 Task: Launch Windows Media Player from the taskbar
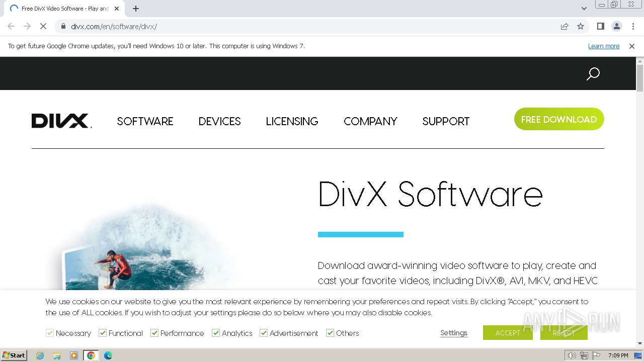74,355
